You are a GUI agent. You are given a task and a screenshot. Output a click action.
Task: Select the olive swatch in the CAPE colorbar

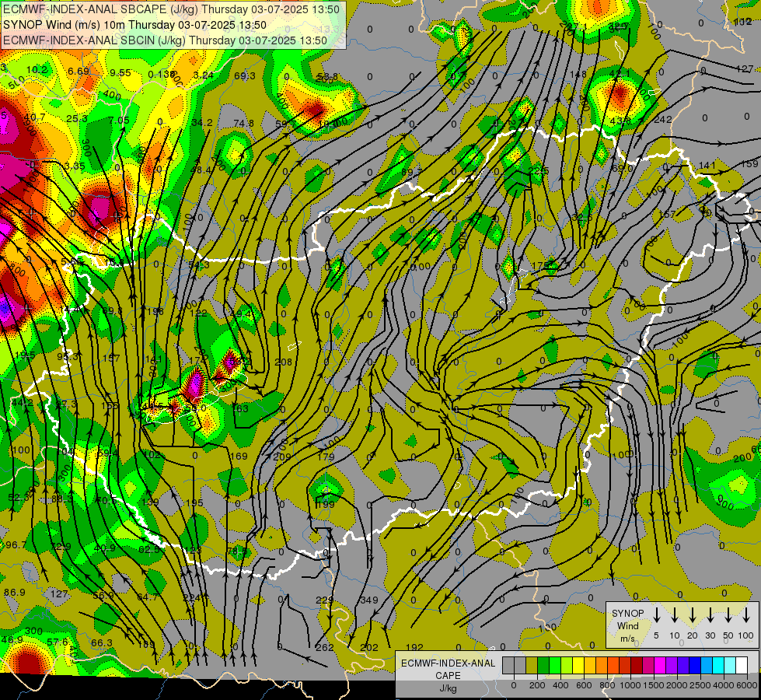click(x=532, y=665)
